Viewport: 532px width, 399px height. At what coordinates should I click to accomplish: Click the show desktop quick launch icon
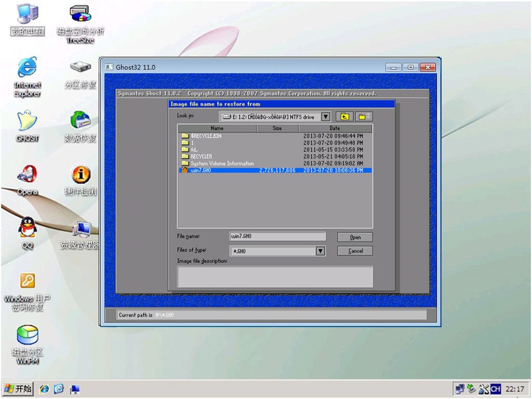[74, 389]
